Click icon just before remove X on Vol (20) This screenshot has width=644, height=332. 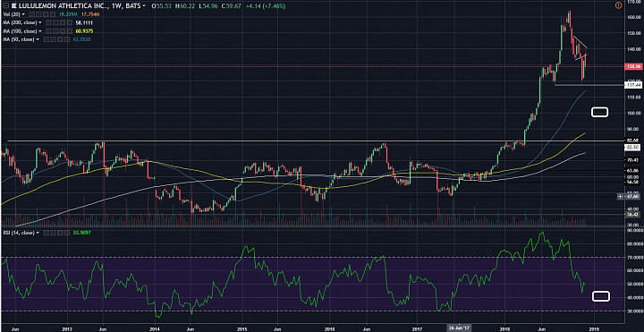[x=46, y=14]
